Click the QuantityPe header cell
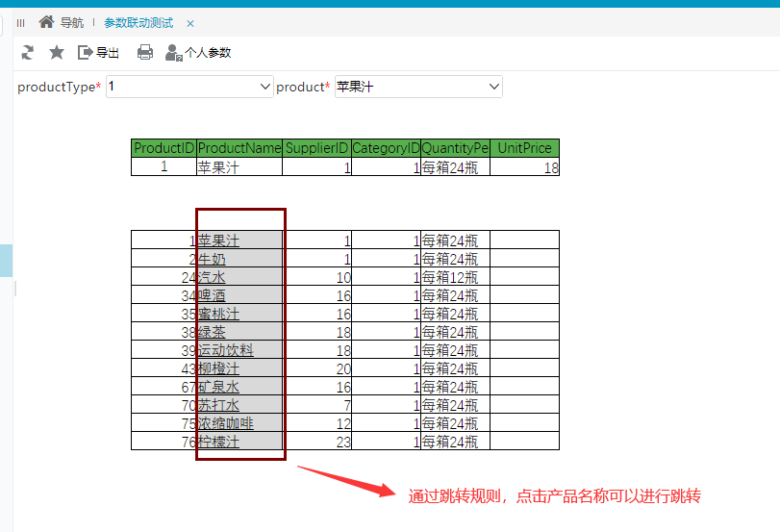 (x=455, y=148)
